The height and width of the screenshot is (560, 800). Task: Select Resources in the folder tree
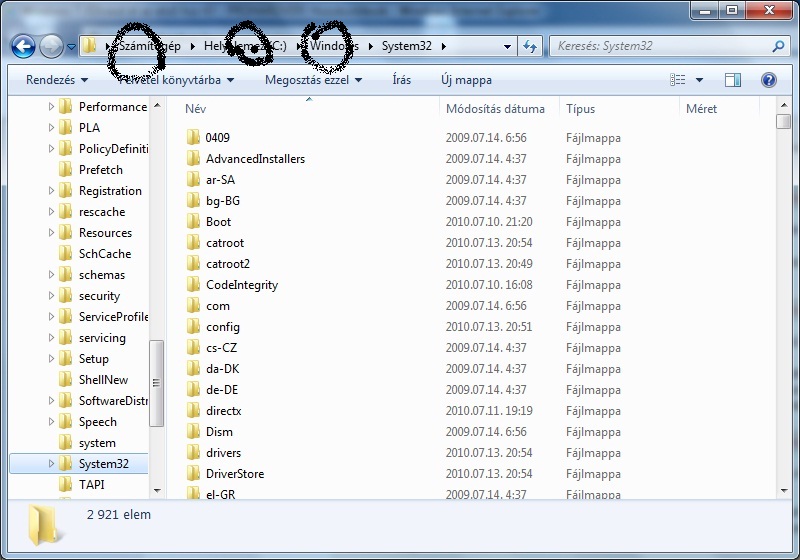point(105,233)
